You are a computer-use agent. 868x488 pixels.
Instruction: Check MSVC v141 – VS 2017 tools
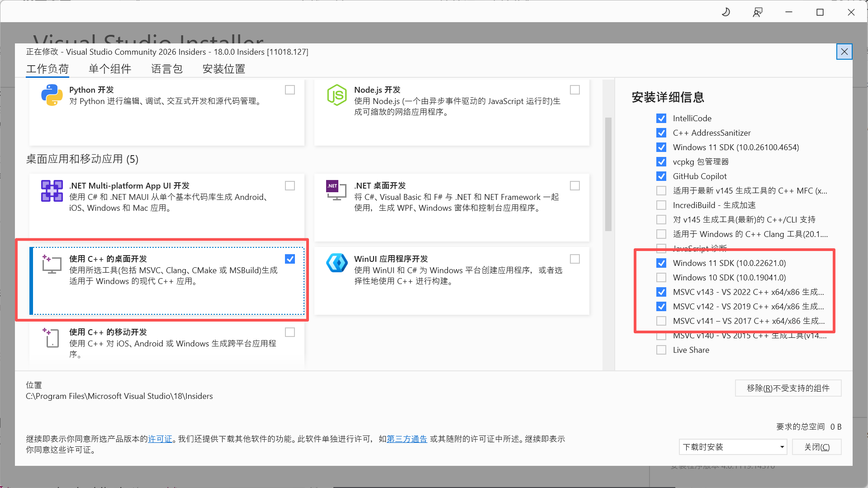[x=661, y=321]
